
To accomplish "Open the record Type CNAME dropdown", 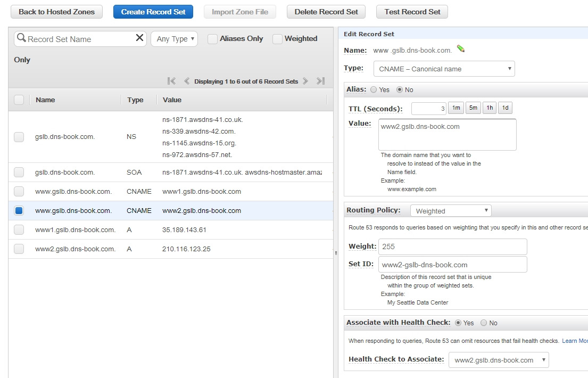I will pyautogui.click(x=444, y=69).
